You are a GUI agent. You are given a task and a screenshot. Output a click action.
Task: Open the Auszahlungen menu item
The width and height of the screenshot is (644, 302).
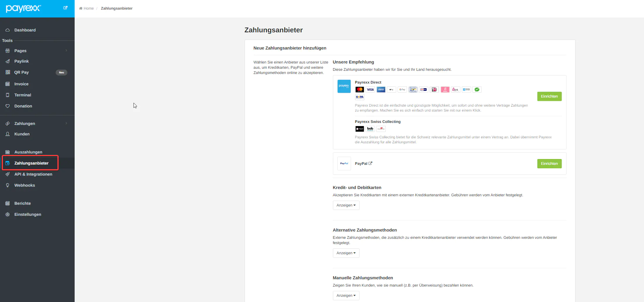pos(28,152)
